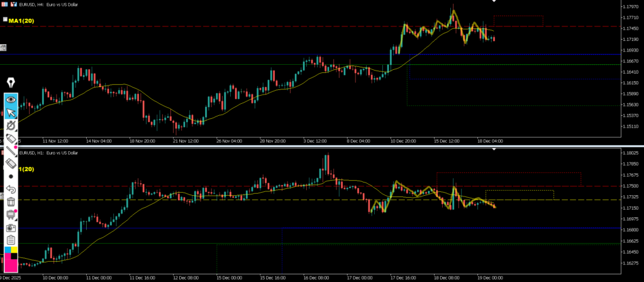Click the clipboard icon in drawing toolbar
The height and width of the screenshot is (282, 644).
click(x=11, y=240)
